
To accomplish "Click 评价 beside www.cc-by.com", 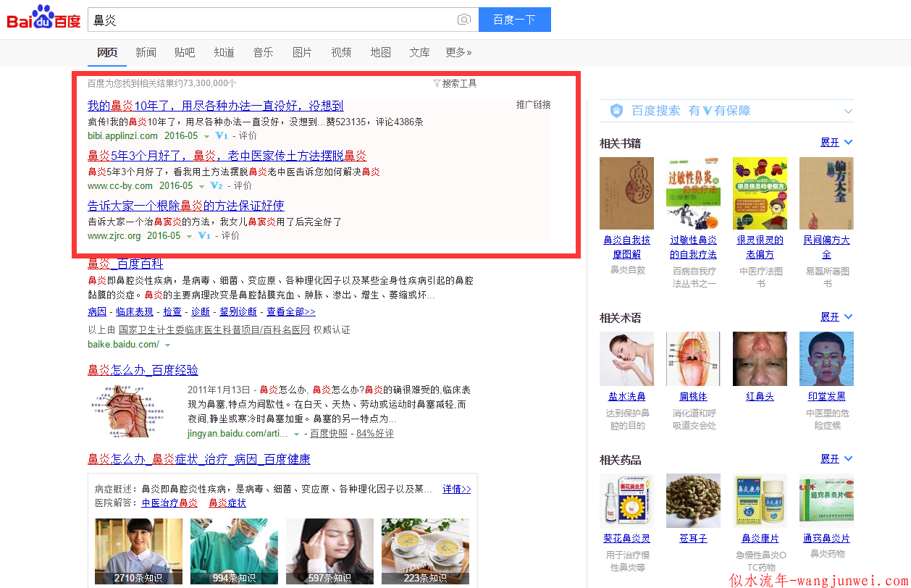I will [243, 185].
